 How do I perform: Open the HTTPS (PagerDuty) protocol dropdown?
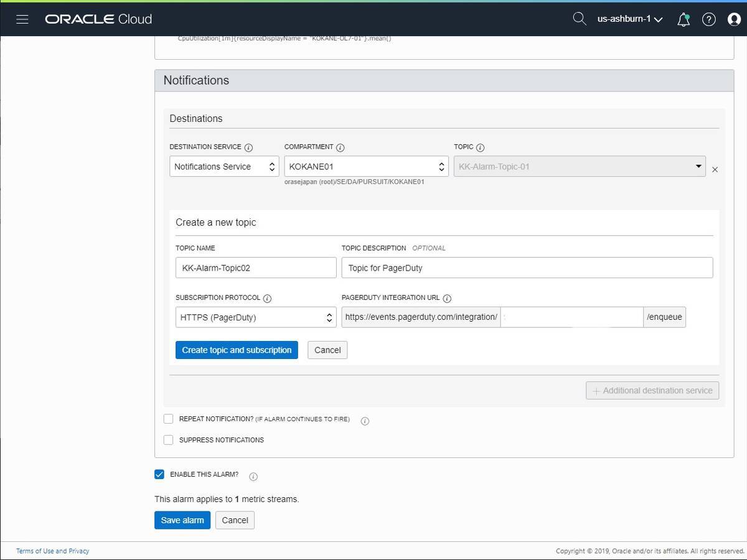[256, 317]
